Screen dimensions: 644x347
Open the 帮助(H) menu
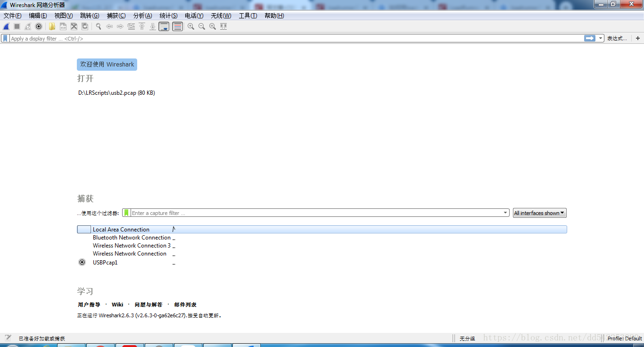coord(274,16)
